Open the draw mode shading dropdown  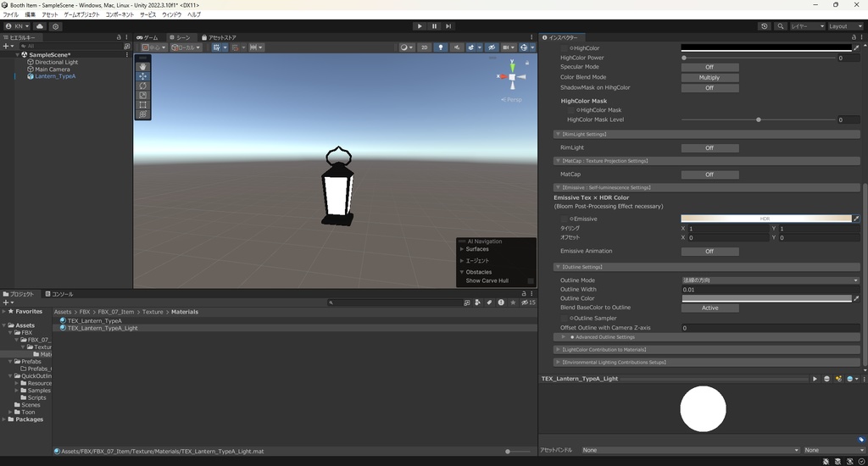point(407,47)
